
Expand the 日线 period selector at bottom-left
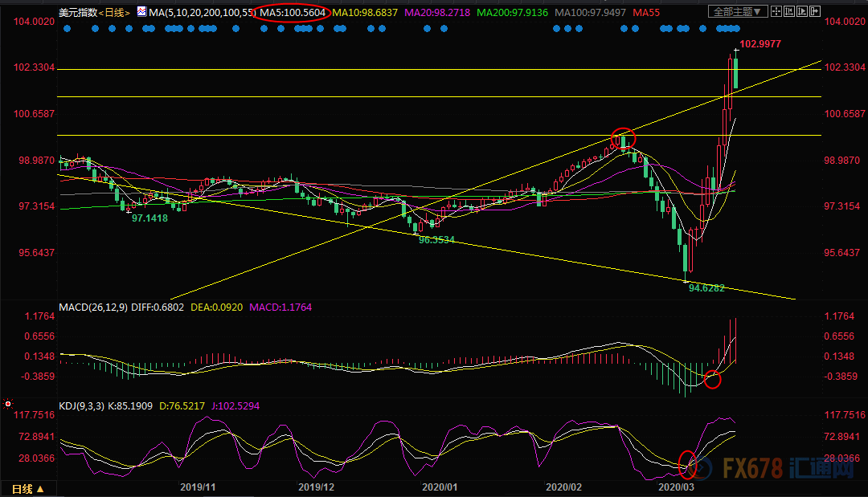(x=27, y=488)
